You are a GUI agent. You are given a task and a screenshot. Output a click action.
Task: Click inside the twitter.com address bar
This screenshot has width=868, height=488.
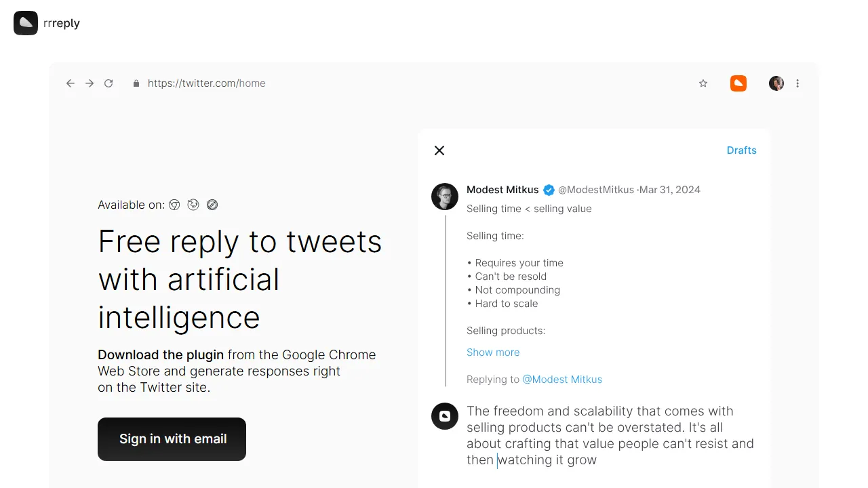(x=207, y=83)
